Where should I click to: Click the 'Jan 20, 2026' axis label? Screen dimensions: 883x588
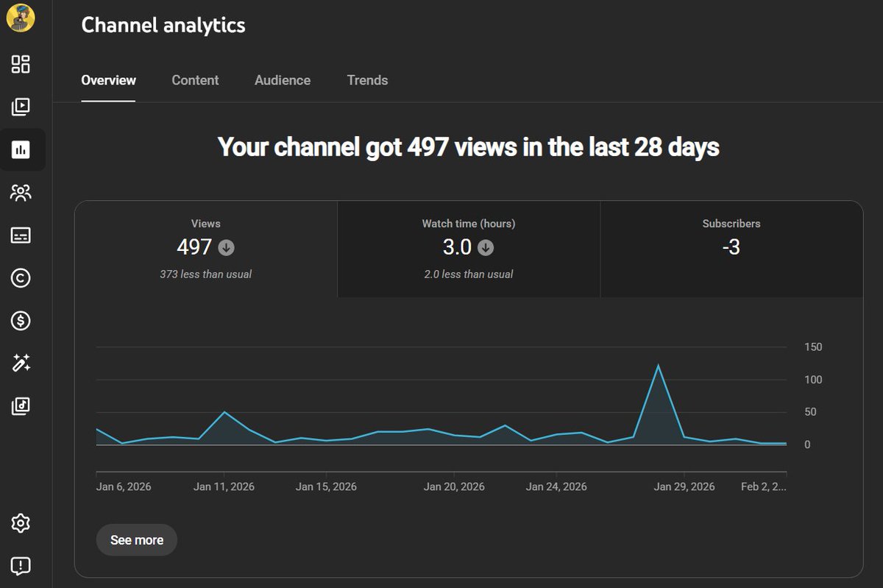tap(454, 486)
